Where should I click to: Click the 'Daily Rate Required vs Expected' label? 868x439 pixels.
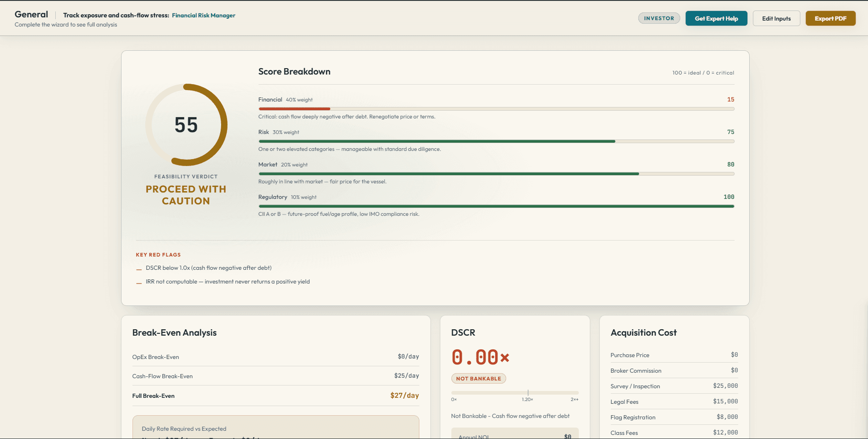(184, 429)
